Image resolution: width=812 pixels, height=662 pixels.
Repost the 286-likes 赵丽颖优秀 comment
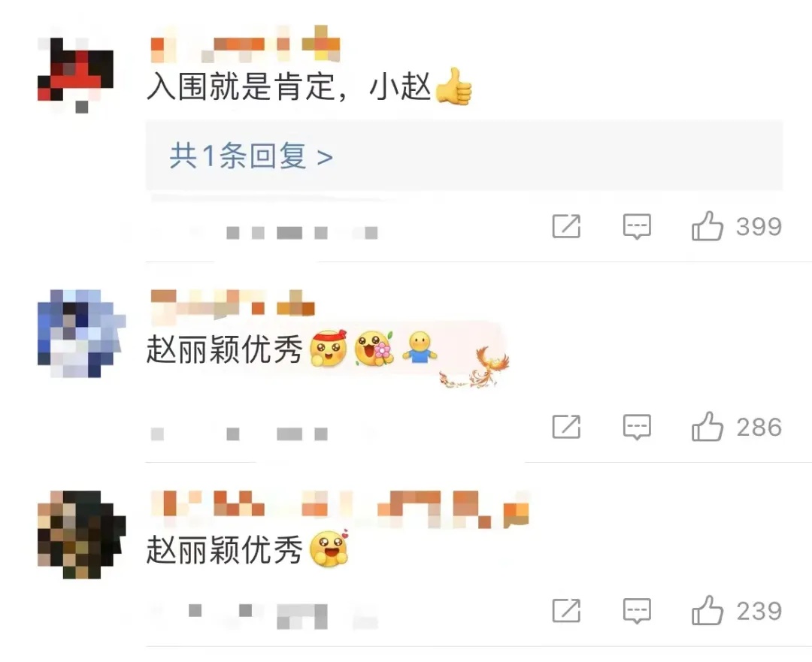[x=567, y=427]
